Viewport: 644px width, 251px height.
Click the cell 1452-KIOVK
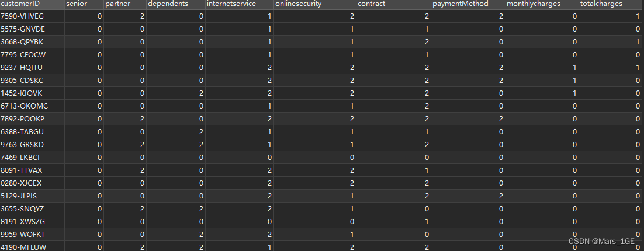[32, 93]
